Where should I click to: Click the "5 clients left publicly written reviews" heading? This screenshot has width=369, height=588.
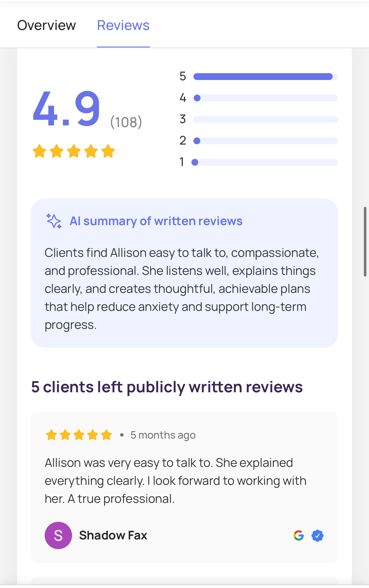click(x=167, y=387)
